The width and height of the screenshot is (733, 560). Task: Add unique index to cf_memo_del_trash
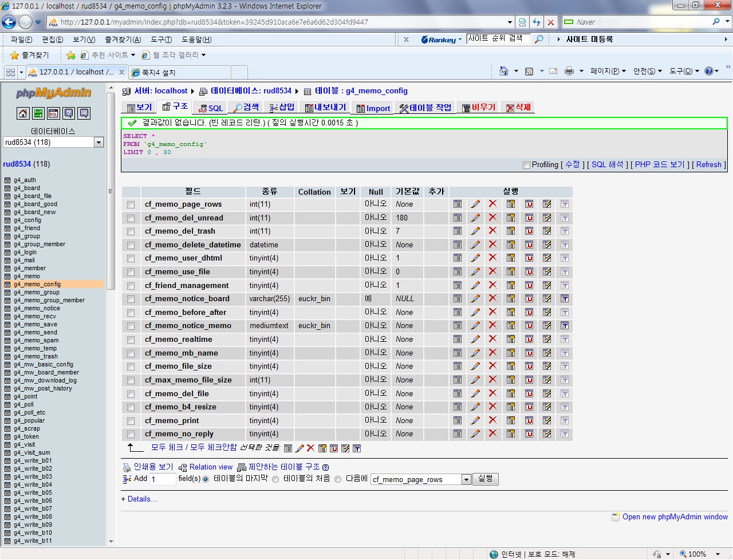tap(529, 231)
